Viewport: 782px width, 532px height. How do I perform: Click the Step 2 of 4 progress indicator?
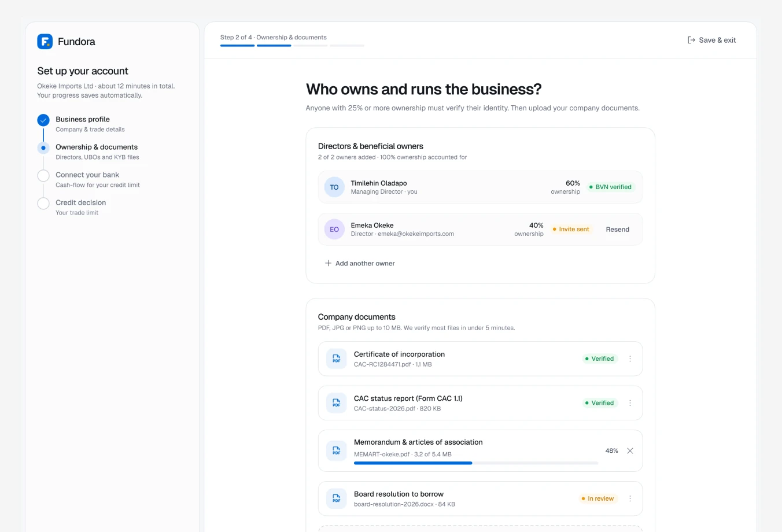click(292, 45)
